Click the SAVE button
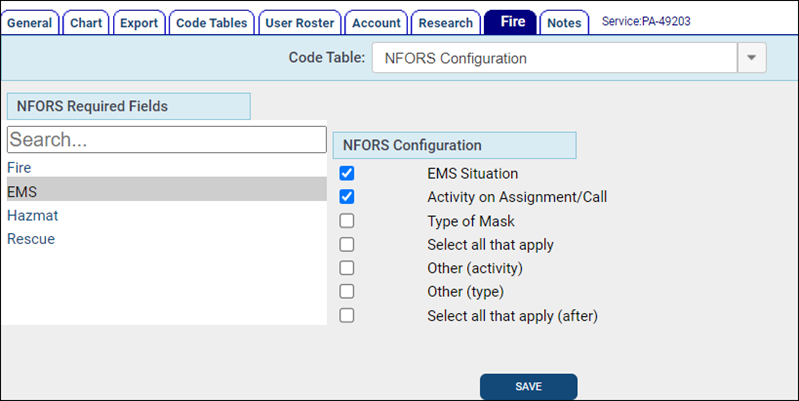The width and height of the screenshot is (799, 401). (x=528, y=387)
